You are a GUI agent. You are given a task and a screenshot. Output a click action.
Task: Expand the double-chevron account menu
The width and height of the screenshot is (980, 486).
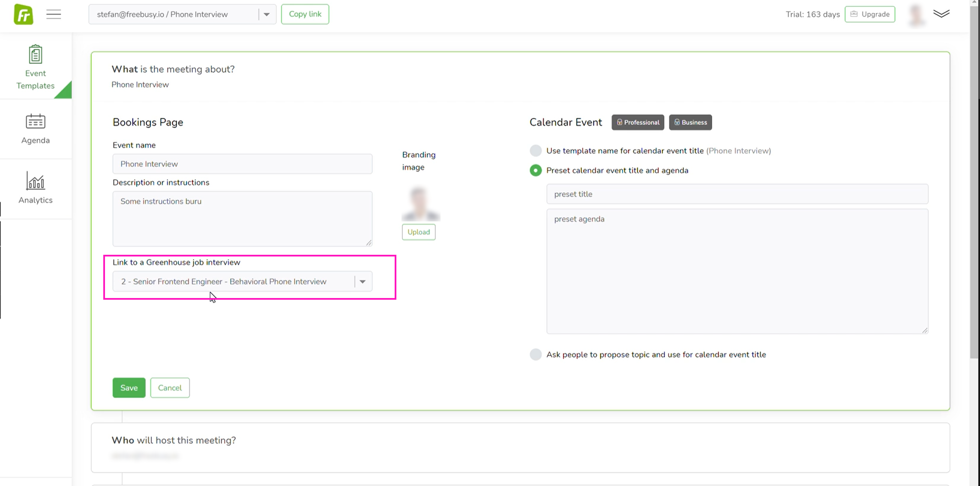tap(941, 14)
